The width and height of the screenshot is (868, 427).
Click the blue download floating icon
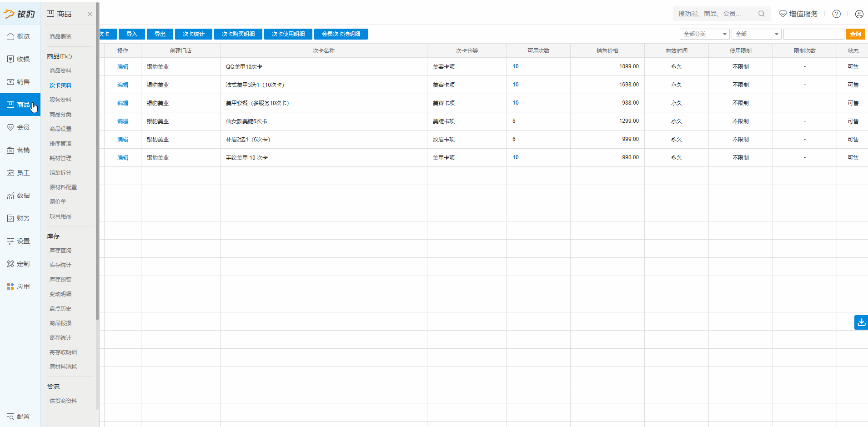(861, 322)
